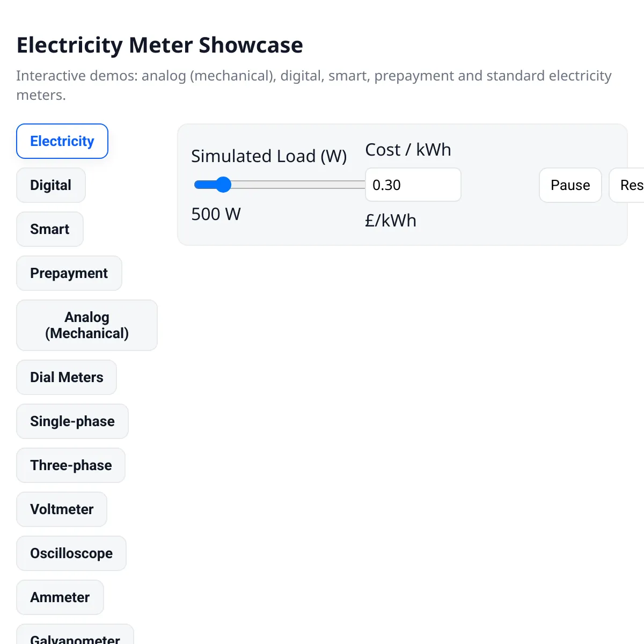The width and height of the screenshot is (644, 644).
Task: Open the Analog (Mechanical) tab
Action: pos(87,325)
